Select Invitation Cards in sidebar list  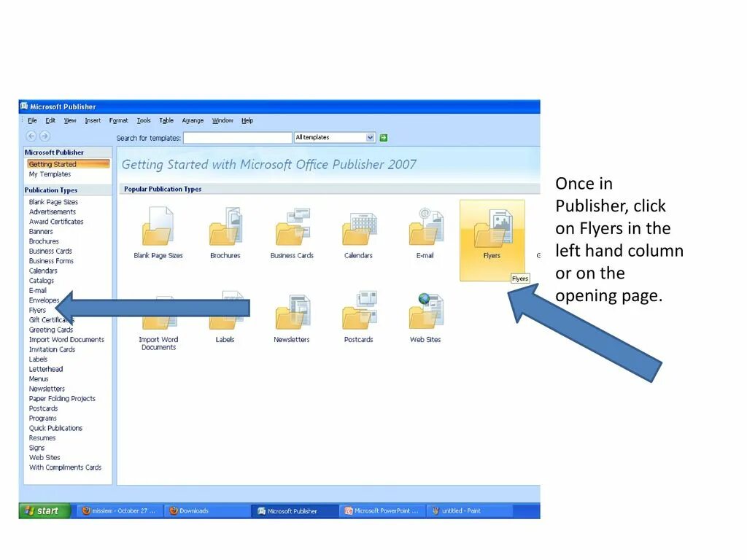coord(52,349)
